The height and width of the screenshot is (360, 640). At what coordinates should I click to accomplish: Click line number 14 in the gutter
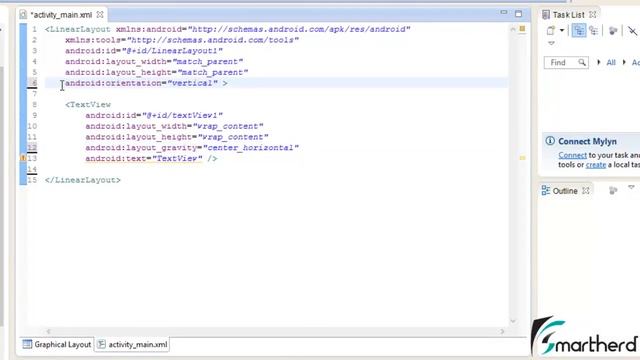[32, 169]
